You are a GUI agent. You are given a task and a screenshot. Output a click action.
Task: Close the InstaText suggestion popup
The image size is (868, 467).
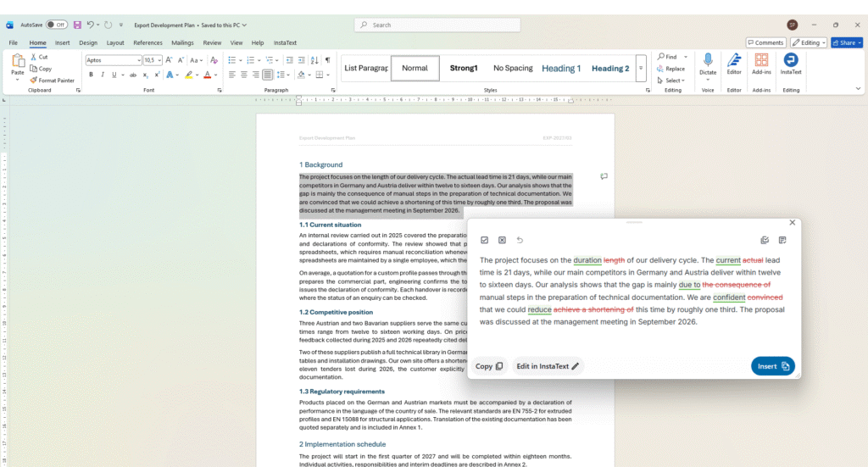coord(793,222)
